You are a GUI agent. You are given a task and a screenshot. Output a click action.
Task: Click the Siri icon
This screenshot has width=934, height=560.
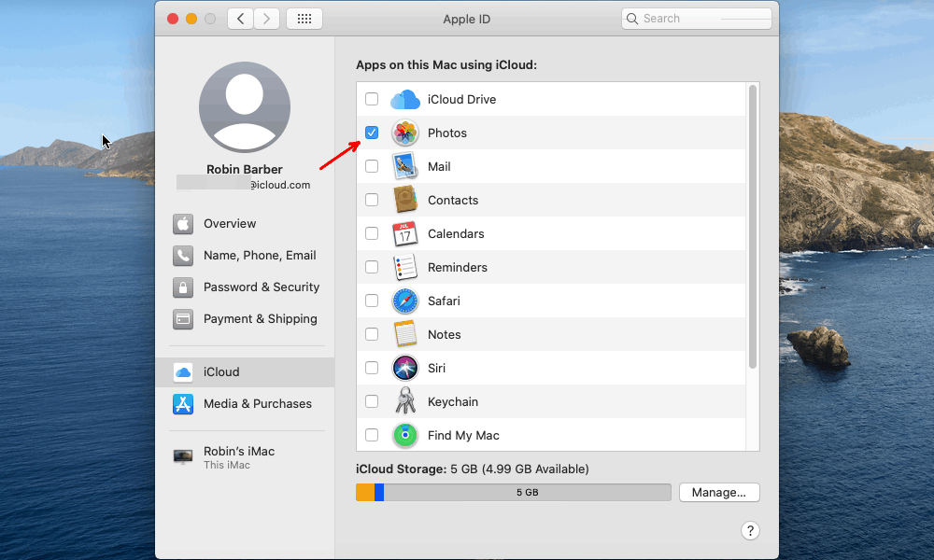pos(405,368)
